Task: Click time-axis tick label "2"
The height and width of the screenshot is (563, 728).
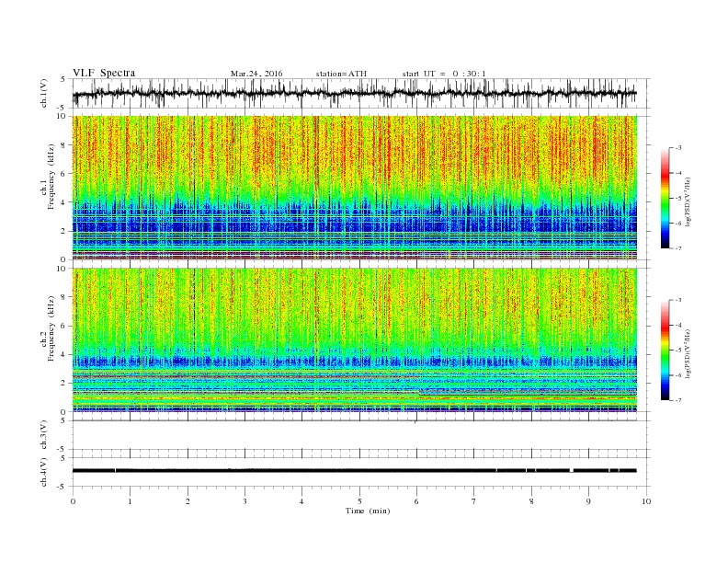Action: coord(188,501)
